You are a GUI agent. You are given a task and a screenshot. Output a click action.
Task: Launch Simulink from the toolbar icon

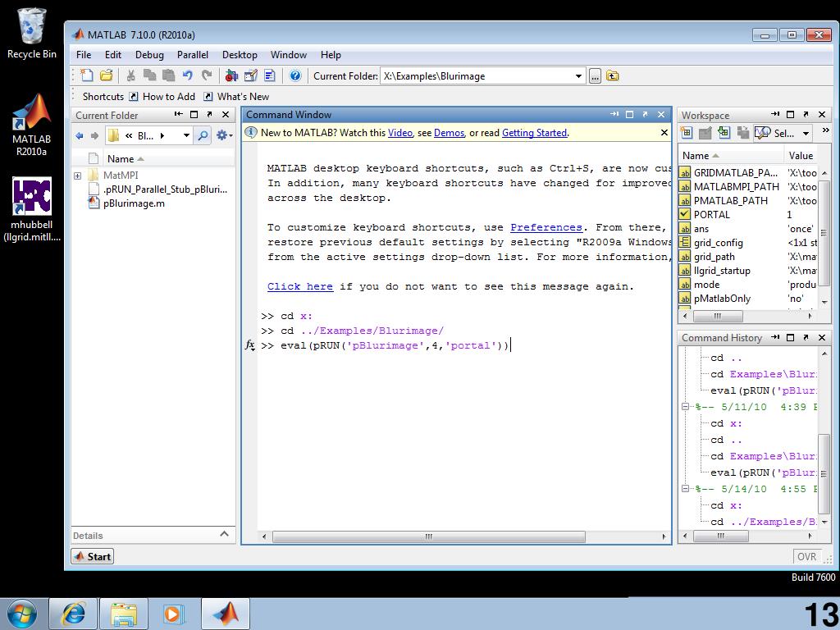pos(231,75)
